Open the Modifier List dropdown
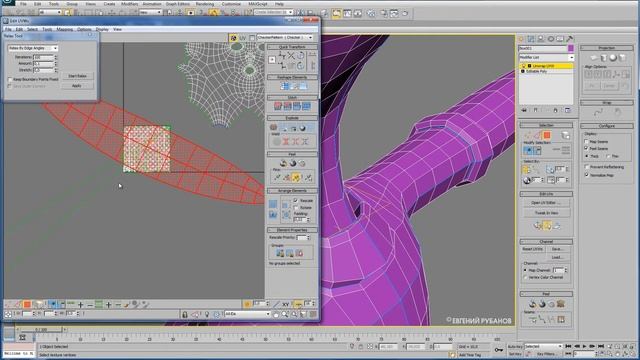This screenshot has width=640, height=360. click(546, 58)
